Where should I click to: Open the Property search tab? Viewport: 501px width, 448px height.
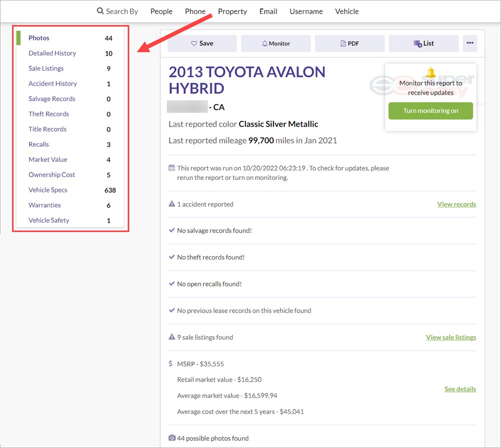point(232,12)
